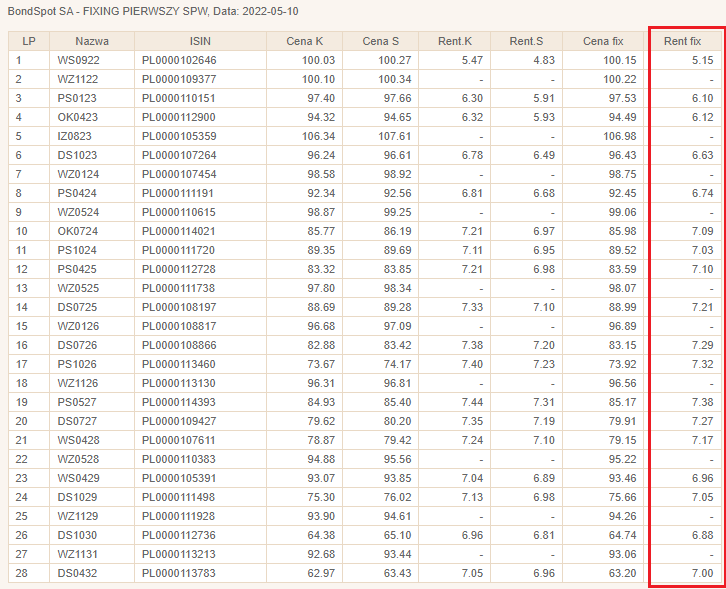726x589 pixels.
Task: Click the Rent.S column header
Action: [526, 42]
